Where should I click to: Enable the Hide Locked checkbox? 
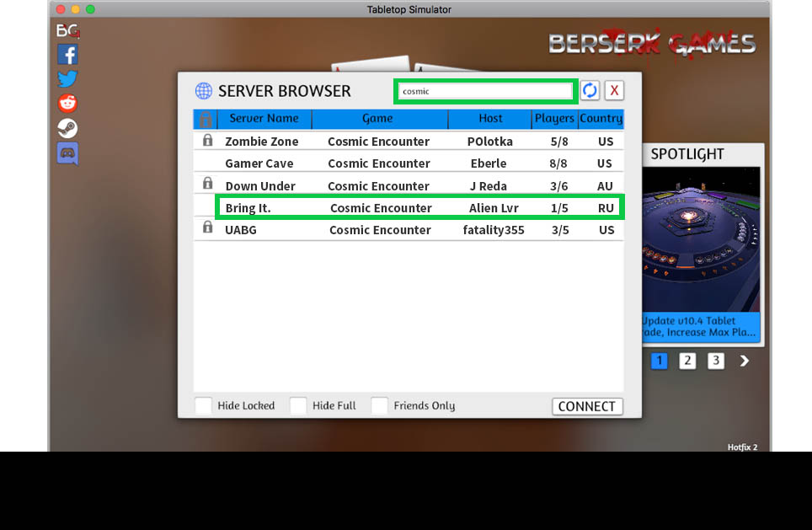click(204, 405)
